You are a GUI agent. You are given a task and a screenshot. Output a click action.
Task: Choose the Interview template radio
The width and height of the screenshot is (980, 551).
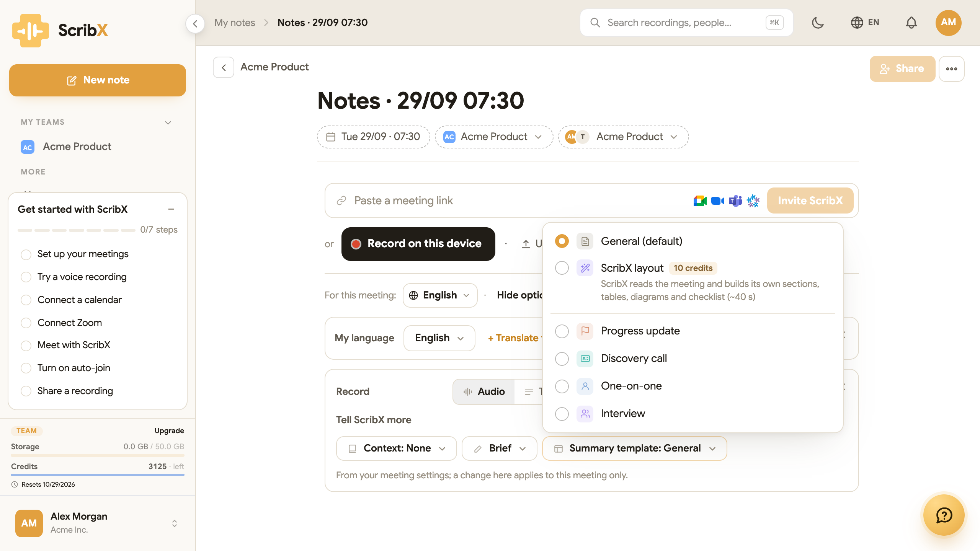[562, 414]
